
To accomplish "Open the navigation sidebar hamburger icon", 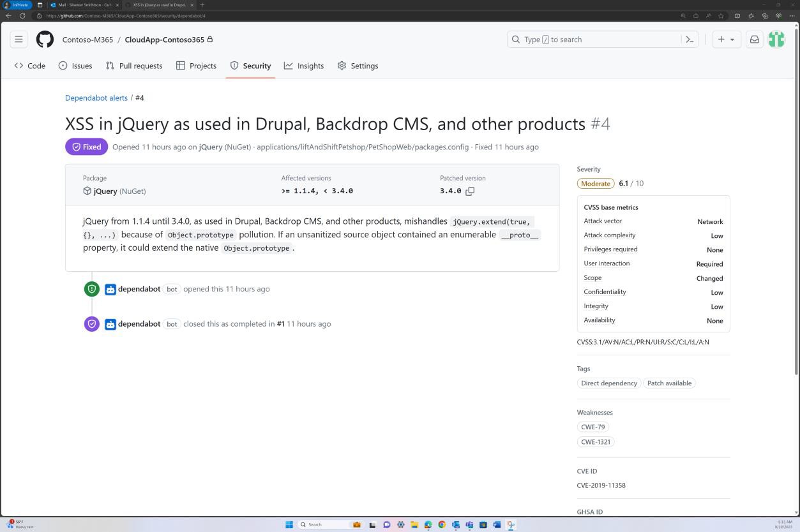I will (x=19, y=39).
